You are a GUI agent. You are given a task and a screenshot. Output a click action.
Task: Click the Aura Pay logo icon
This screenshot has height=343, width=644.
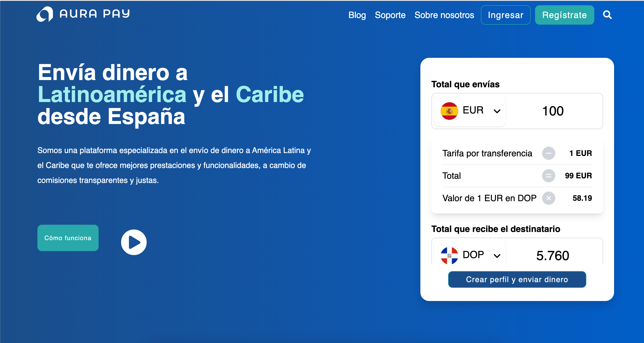(45, 14)
